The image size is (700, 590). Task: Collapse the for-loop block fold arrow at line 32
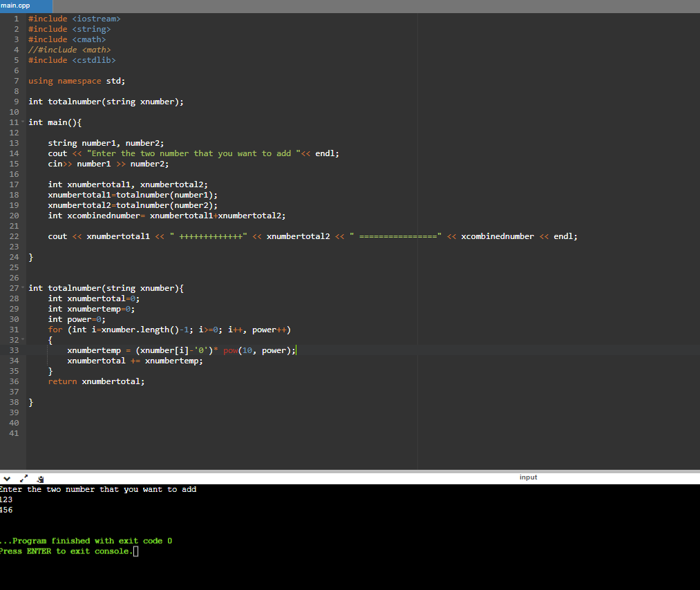pyautogui.click(x=23, y=340)
